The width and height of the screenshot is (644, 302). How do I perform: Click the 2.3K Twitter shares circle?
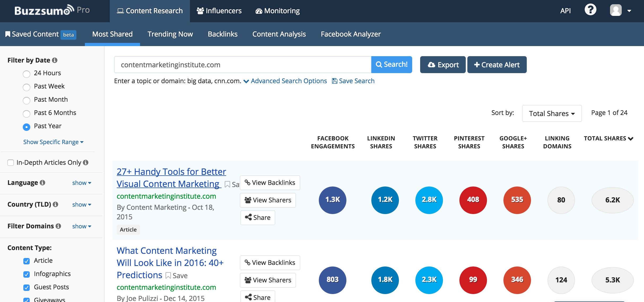pyautogui.click(x=429, y=280)
